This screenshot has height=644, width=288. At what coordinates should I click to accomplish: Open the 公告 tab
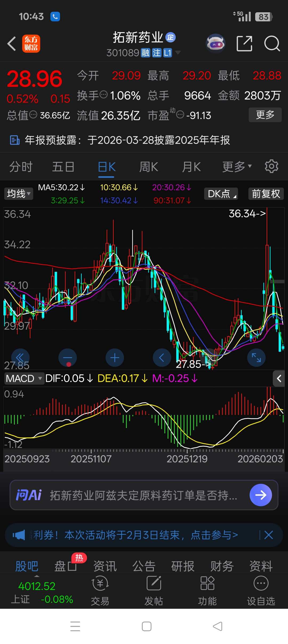[x=144, y=566]
